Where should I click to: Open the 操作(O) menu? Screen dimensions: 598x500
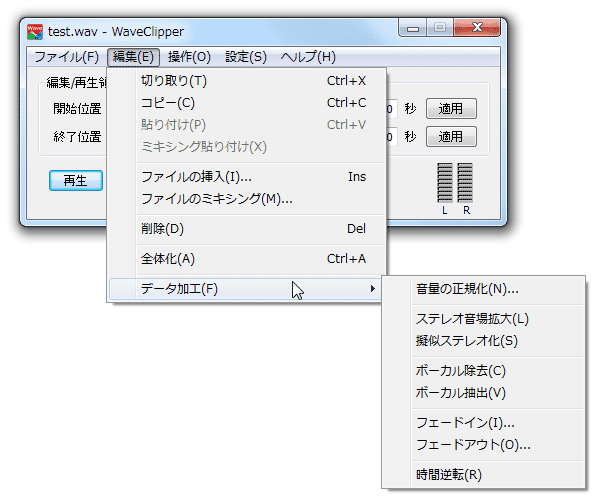point(189,57)
